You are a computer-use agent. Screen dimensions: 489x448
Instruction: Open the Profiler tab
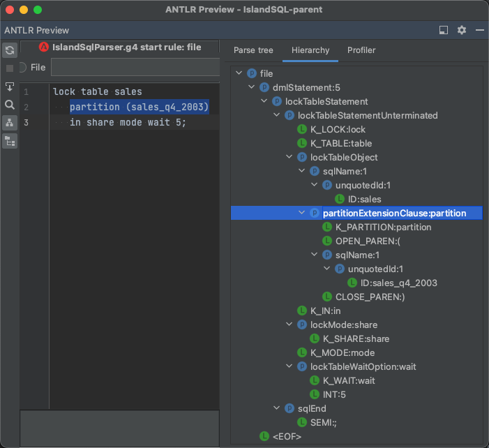(x=361, y=50)
